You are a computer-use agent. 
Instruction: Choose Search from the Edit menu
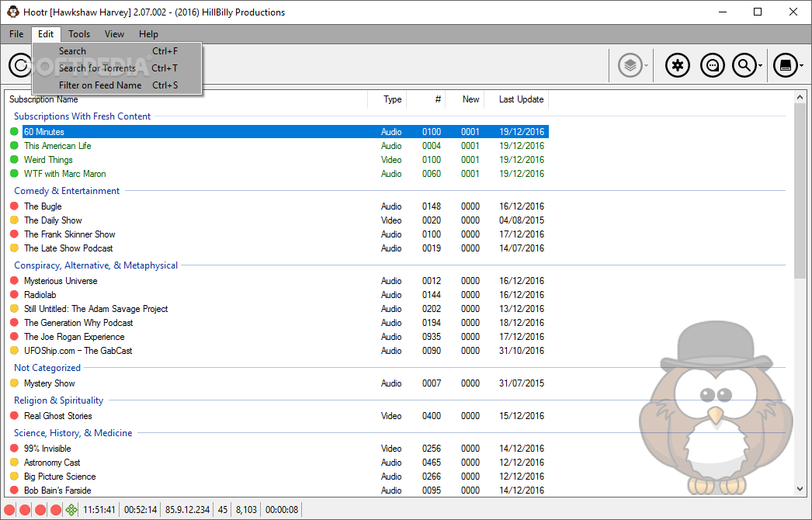click(117, 50)
